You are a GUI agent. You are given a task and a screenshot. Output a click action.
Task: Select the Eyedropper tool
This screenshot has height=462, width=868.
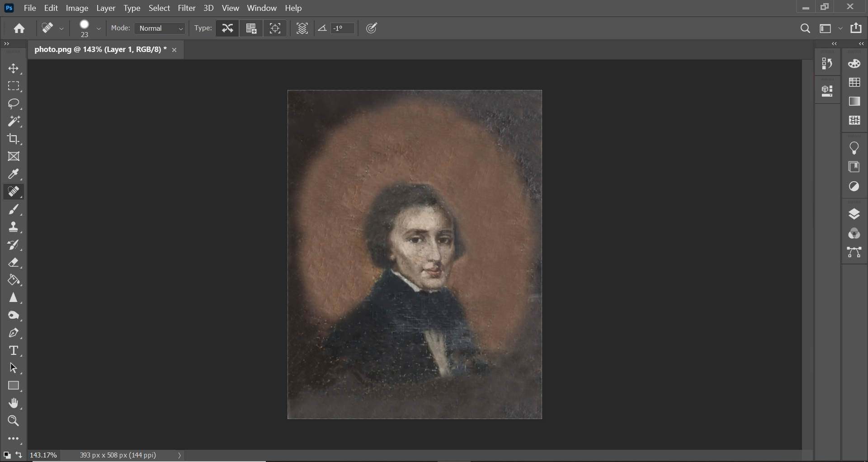pyautogui.click(x=14, y=174)
